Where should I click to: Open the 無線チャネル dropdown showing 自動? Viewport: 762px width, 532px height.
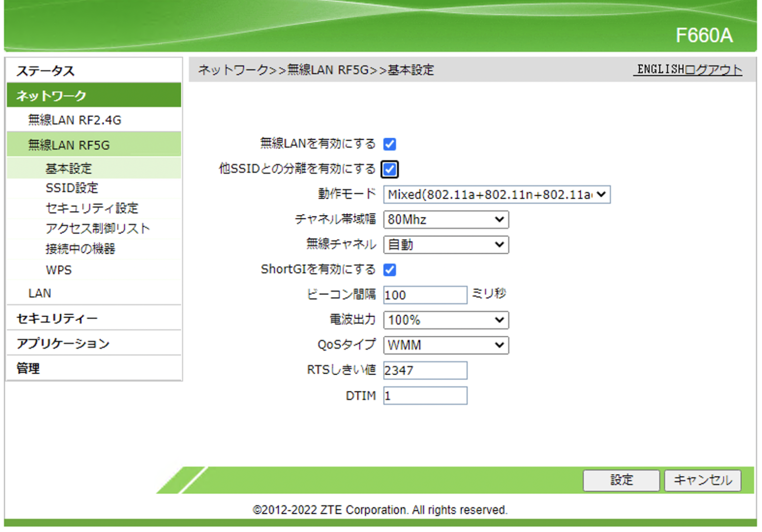446,244
